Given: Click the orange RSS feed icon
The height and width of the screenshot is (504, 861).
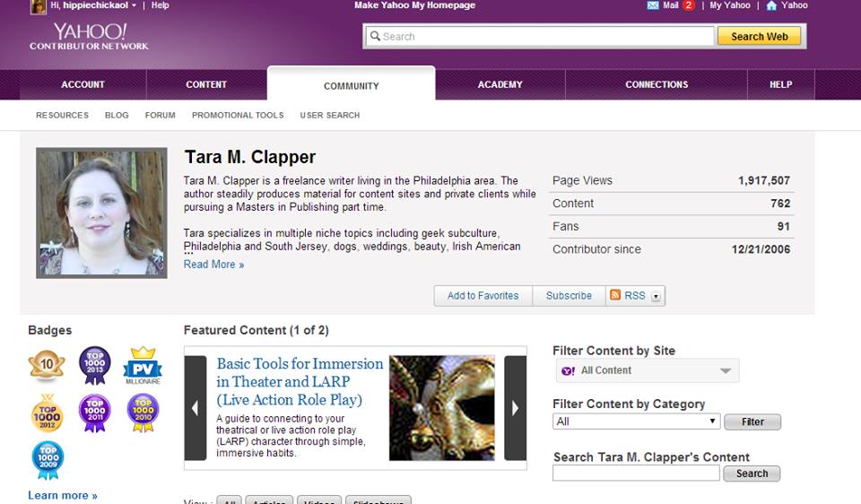Looking at the screenshot, I should click(615, 295).
